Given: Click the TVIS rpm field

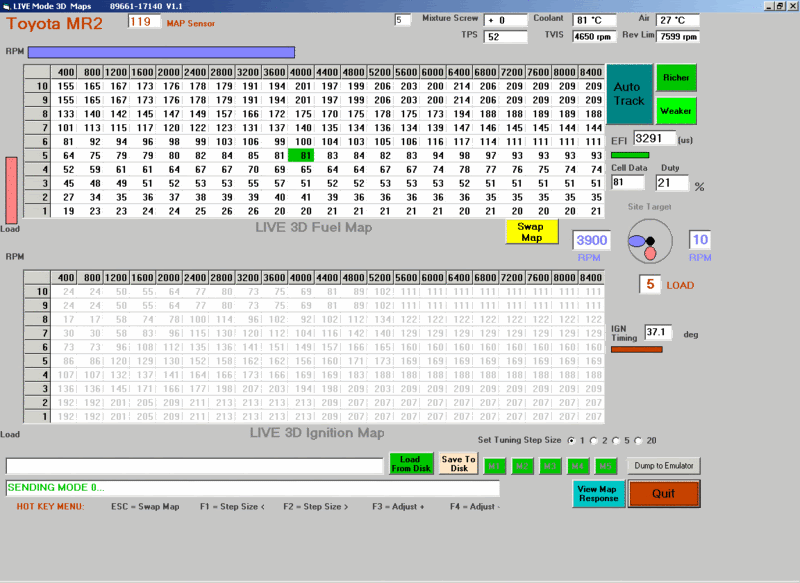Looking at the screenshot, I should (x=592, y=37).
